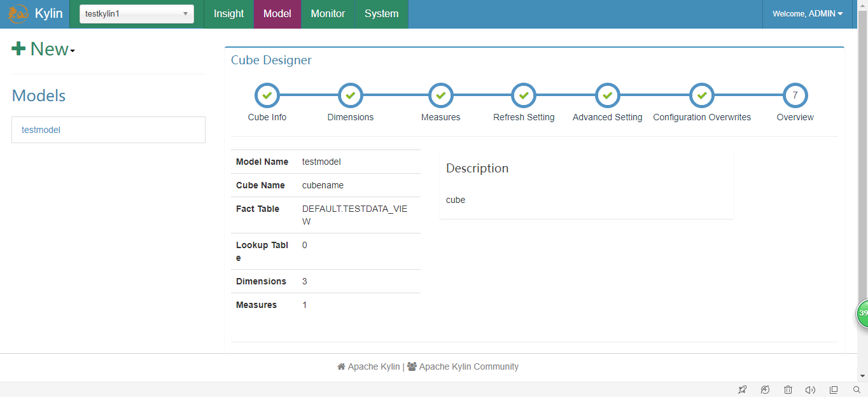868x397 pixels.
Task: Click the Cube Designer title
Action: pos(271,60)
